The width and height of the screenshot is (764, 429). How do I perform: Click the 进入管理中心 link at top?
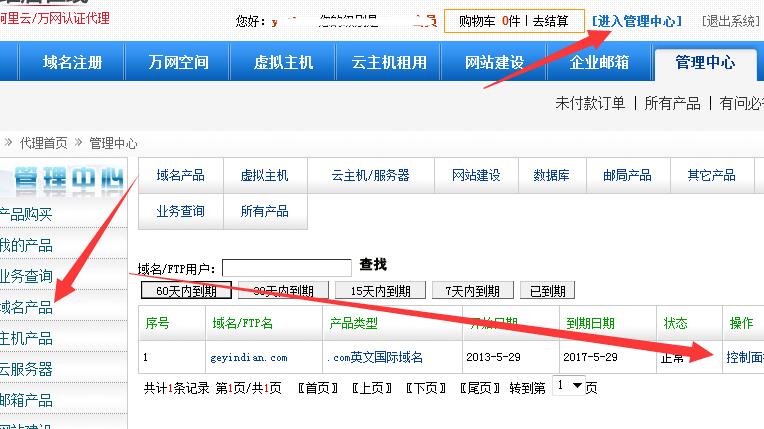pyautogui.click(x=637, y=21)
